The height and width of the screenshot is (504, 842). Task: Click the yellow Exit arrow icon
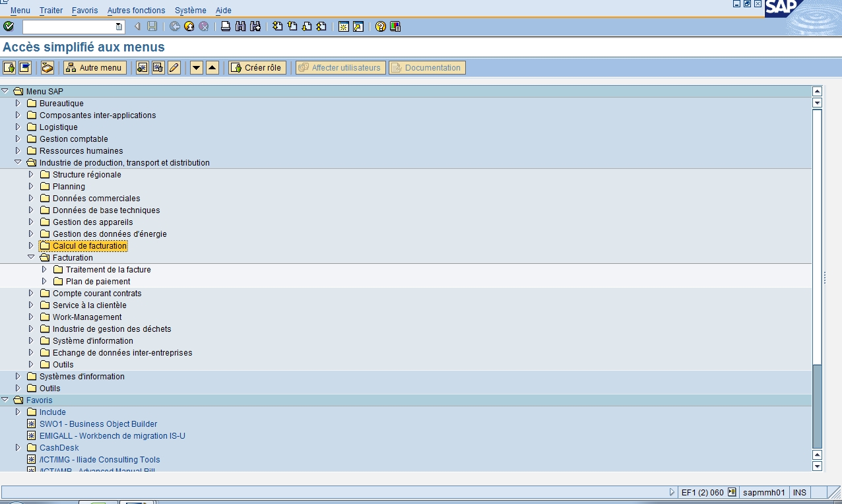189,26
